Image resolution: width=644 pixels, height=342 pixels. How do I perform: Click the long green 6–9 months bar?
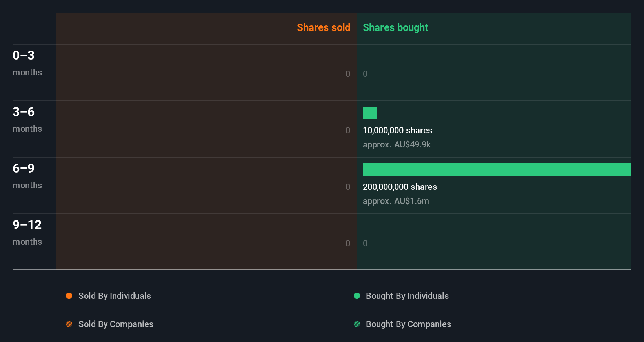tap(497, 169)
